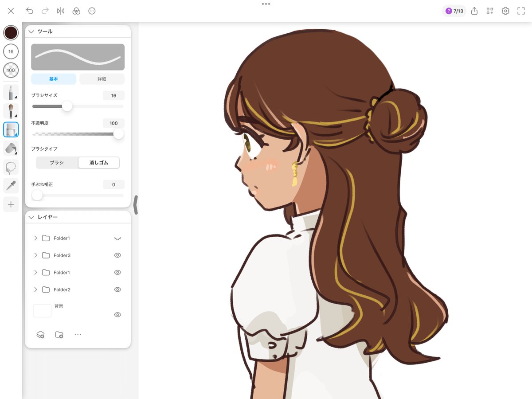Hide the Folder3 layer group
The height and width of the screenshot is (399, 532).
117,255
